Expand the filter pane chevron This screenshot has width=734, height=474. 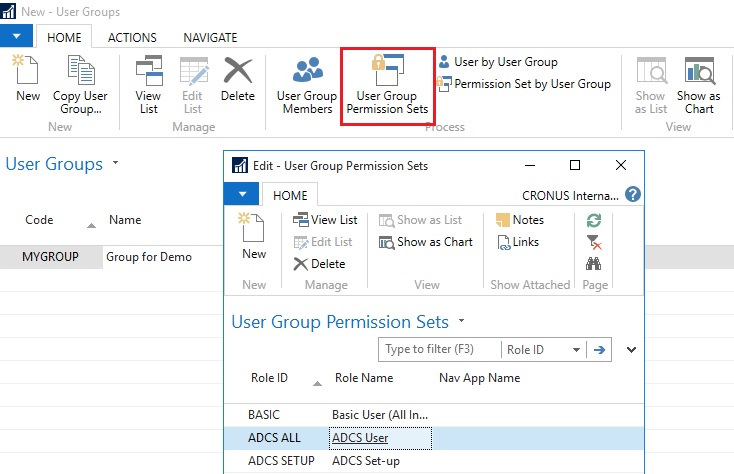click(631, 350)
